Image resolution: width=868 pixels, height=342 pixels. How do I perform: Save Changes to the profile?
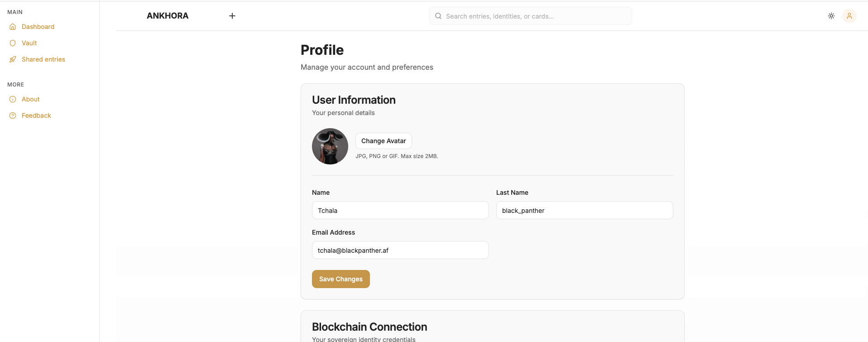341,279
